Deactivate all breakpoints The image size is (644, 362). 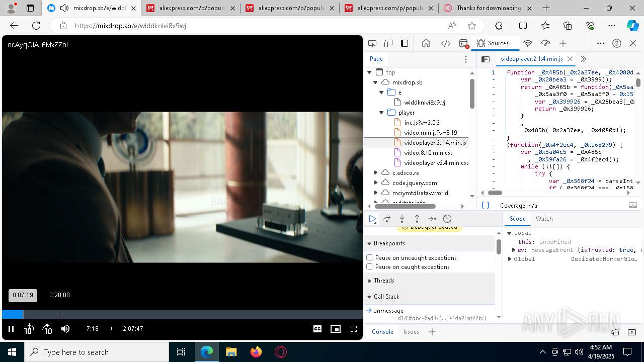(x=447, y=219)
